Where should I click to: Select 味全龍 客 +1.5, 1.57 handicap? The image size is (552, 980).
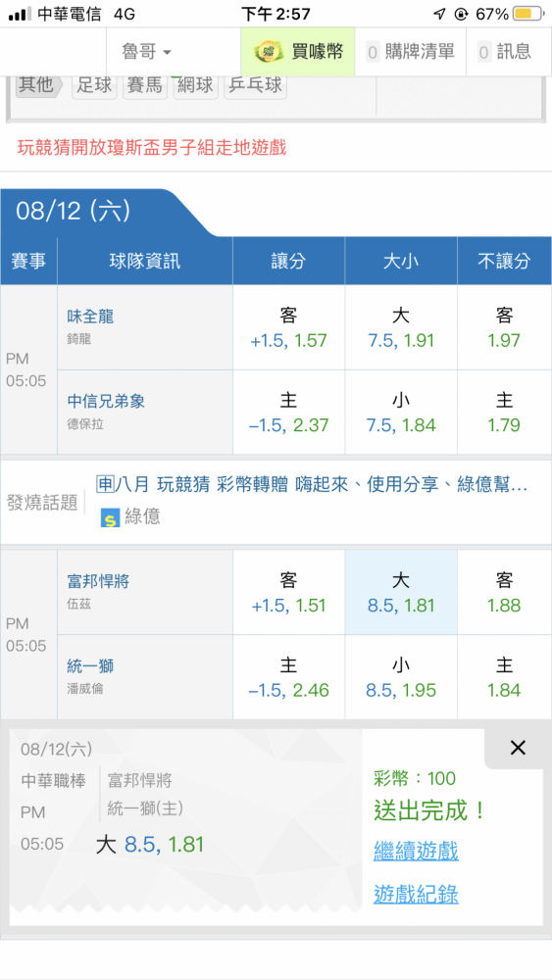click(288, 327)
